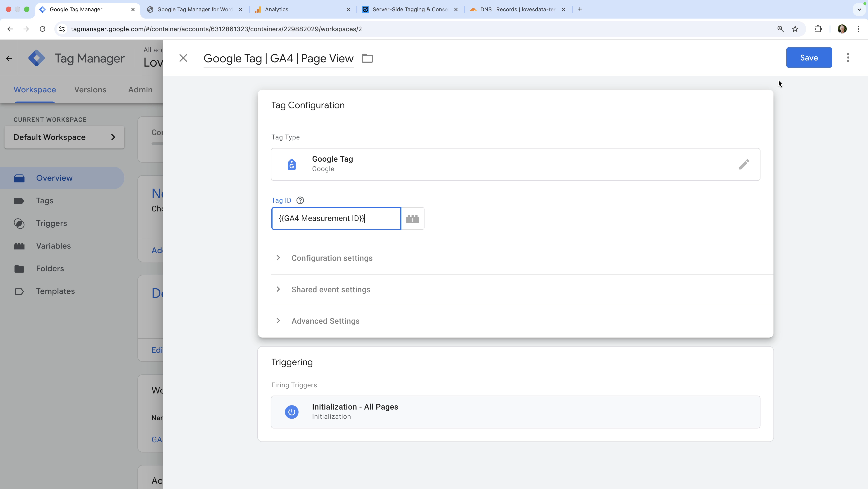Click the Tag ID help question mark
Image resolution: width=868 pixels, height=489 pixels.
[x=300, y=200]
